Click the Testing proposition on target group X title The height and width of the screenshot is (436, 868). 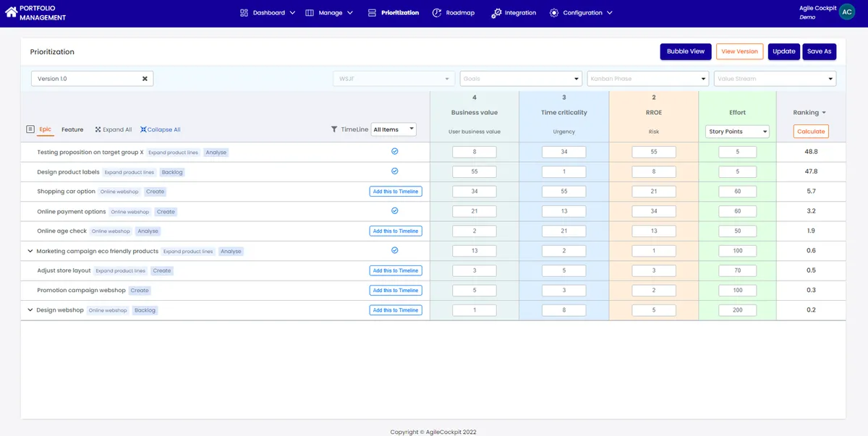(x=90, y=153)
